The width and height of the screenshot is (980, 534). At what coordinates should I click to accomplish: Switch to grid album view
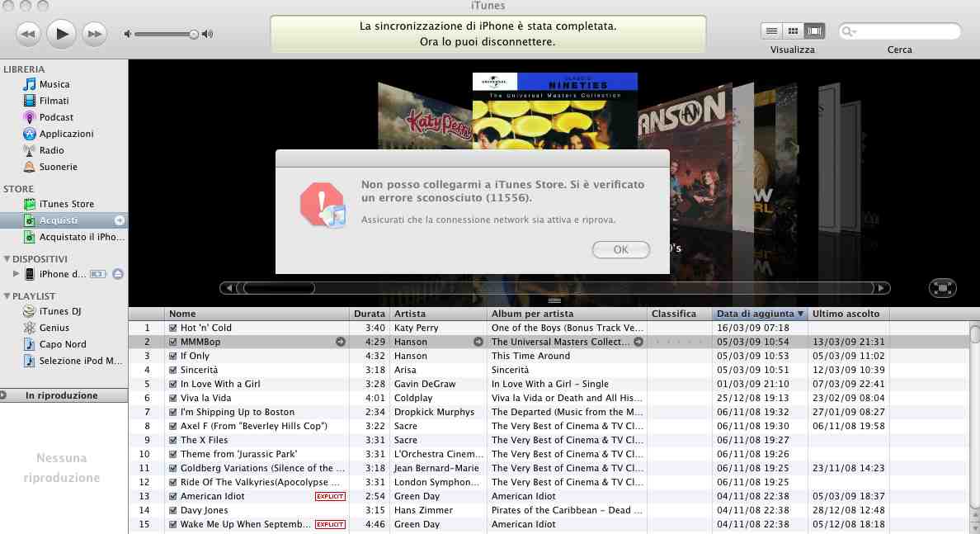pyautogui.click(x=793, y=31)
